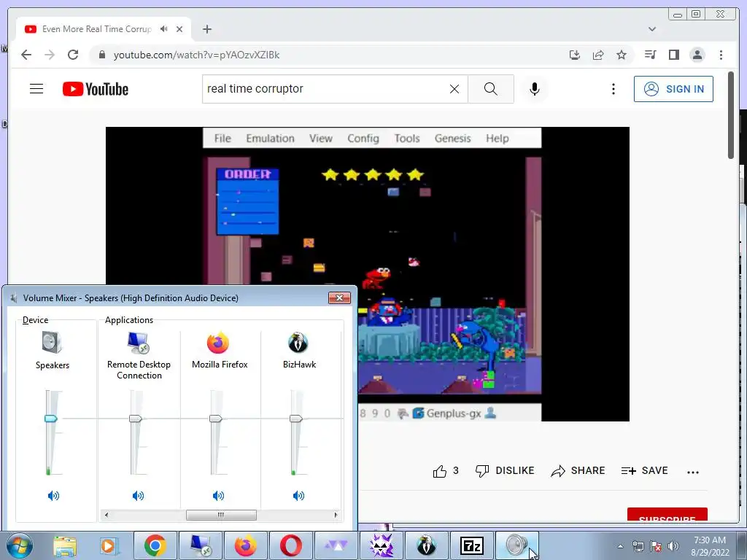Click the address bar URL
The image size is (747, 560).
point(196,55)
